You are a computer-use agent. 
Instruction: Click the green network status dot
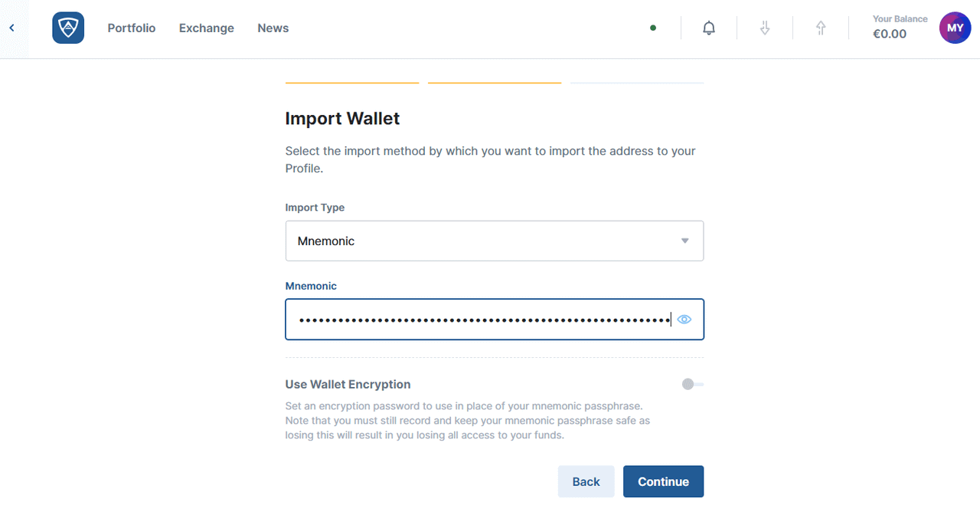coord(653,28)
